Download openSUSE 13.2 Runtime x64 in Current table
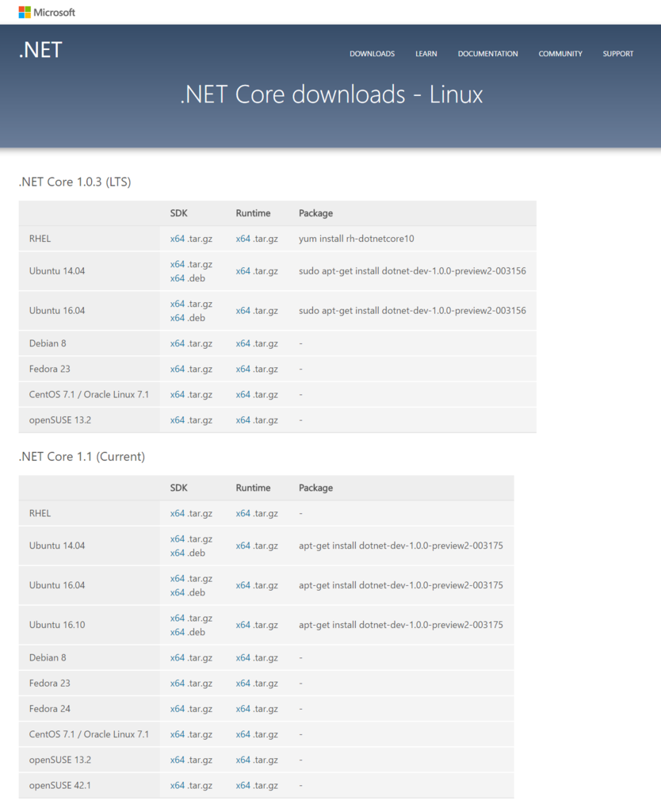Image resolution: width=661 pixels, height=812 pixels. pyautogui.click(x=243, y=760)
